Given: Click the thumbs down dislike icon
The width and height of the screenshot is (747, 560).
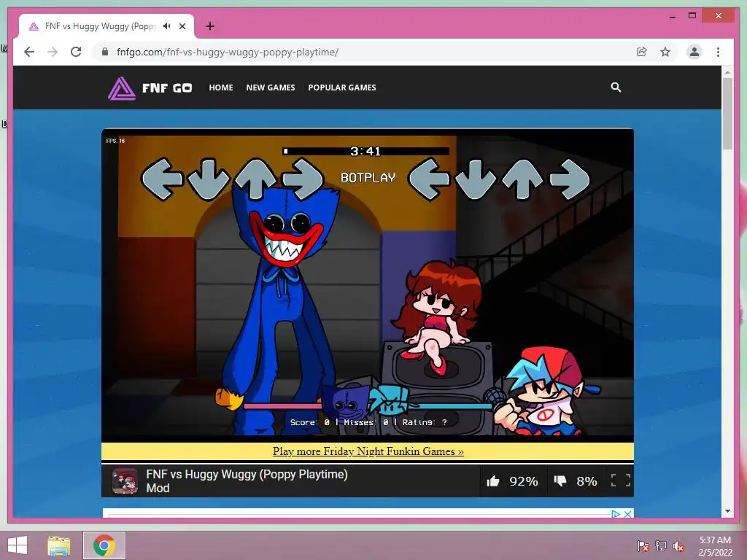Looking at the screenshot, I should (x=560, y=481).
